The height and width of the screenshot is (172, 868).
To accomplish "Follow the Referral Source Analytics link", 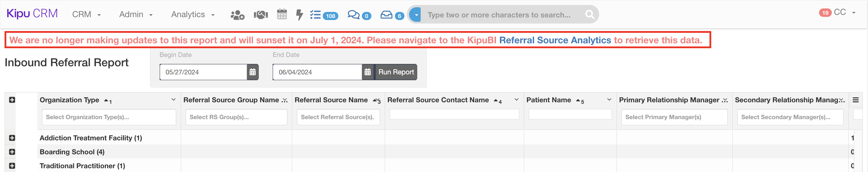I will pos(555,40).
